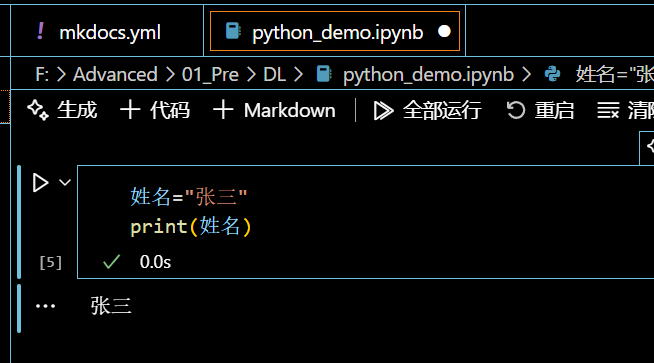Click 重启 to restart the kernel

pyautogui.click(x=541, y=111)
